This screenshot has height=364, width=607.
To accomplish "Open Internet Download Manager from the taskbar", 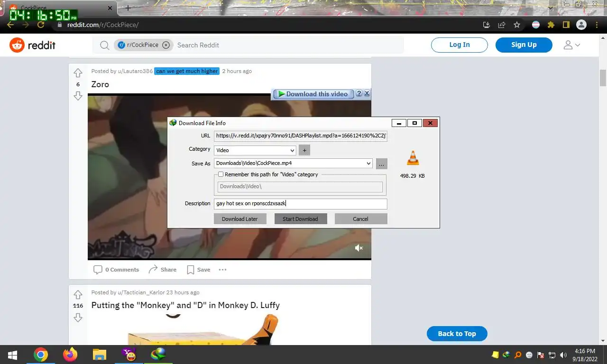I will click(158, 355).
